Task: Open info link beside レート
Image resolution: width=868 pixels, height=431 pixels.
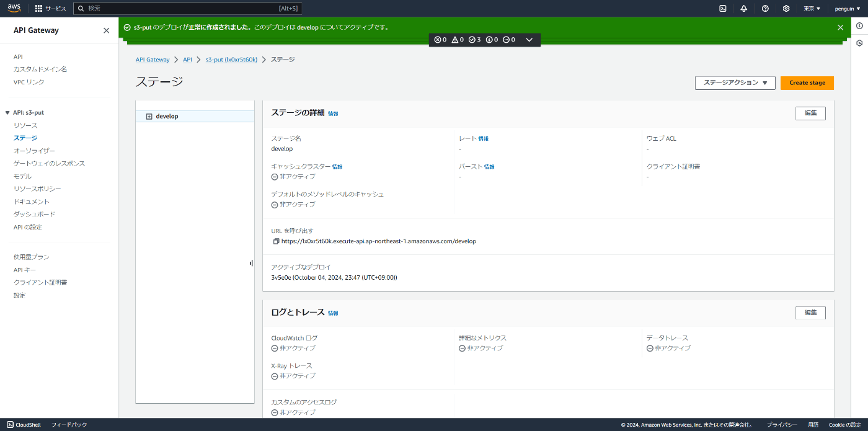Action: (483, 139)
